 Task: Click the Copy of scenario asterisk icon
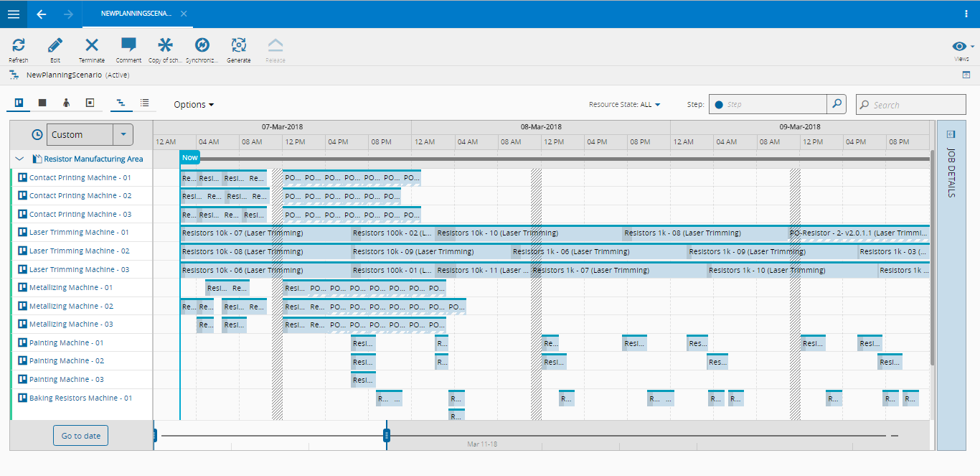pos(165,46)
